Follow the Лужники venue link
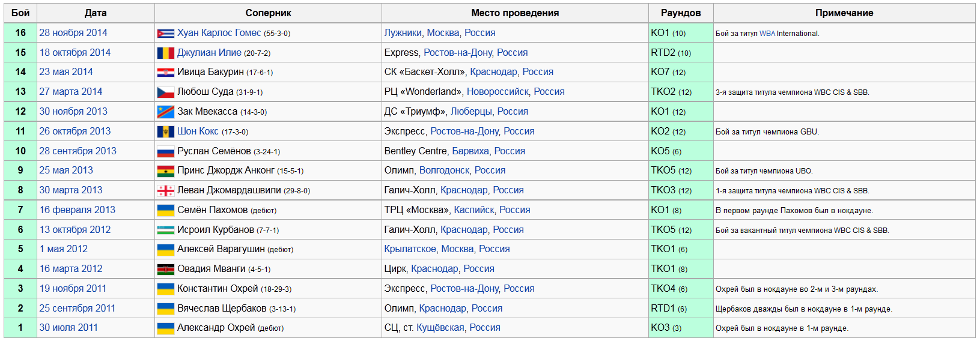 [403, 33]
